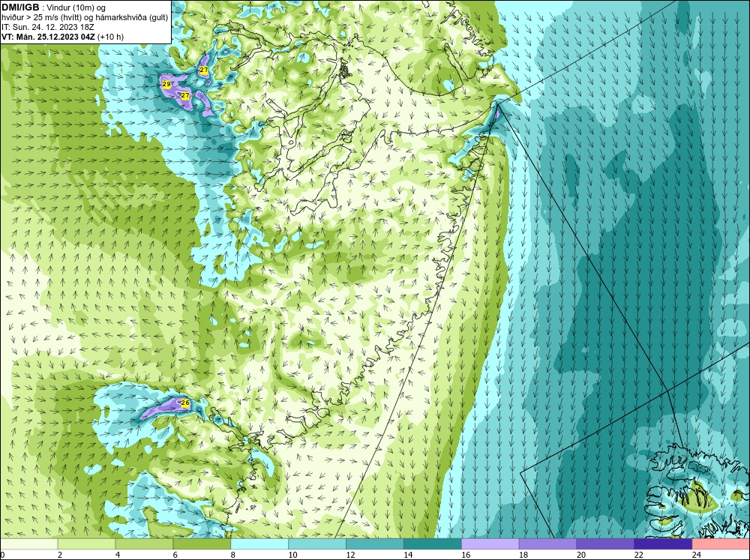
Task: Click the 'VT: Mán. 25.12.2023 04Z' valid time
Action: pos(49,37)
